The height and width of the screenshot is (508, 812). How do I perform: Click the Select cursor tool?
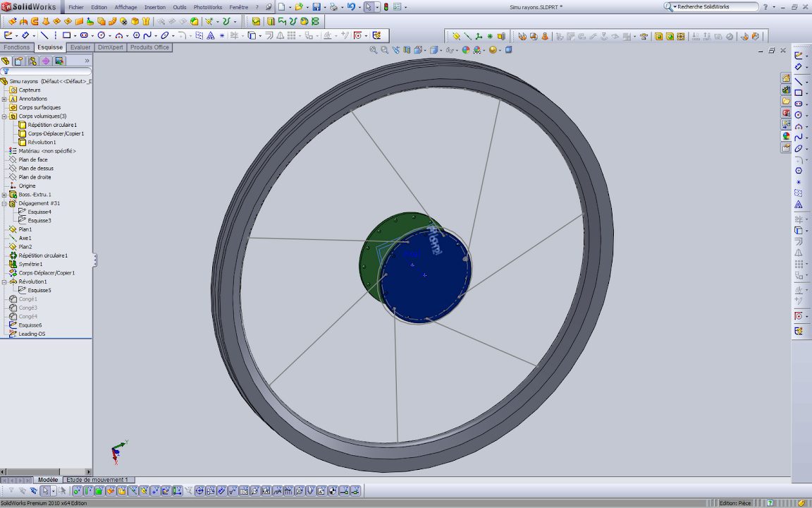click(x=368, y=7)
